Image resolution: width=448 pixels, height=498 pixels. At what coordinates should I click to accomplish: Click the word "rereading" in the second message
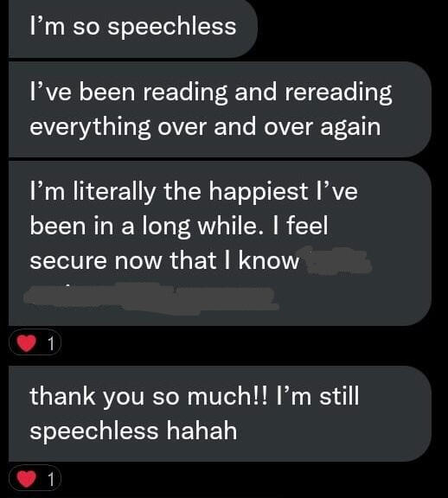point(338,93)
